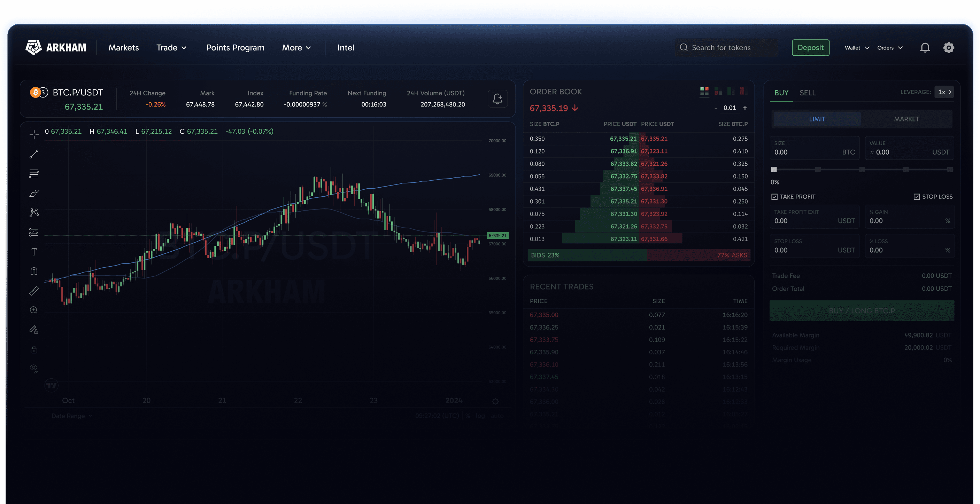Viewport: 980px width, 504px height.
Task: Open the Date Range dropdown
Action: (x=72, y=416)
